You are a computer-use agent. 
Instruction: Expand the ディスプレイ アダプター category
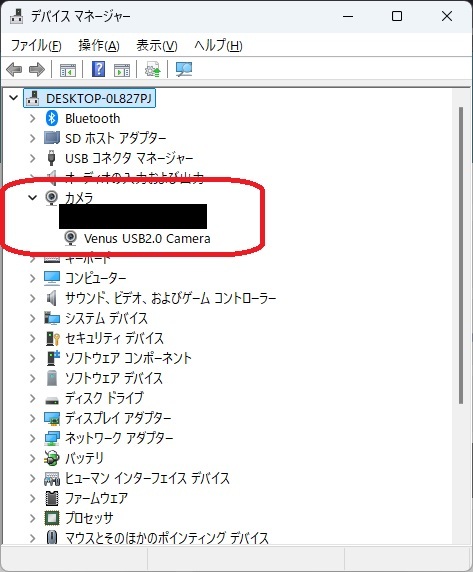pos(32,418)
